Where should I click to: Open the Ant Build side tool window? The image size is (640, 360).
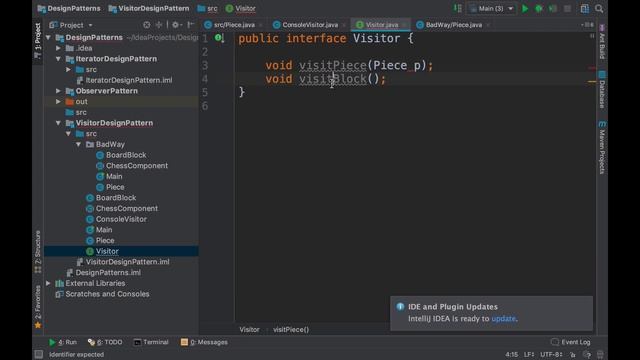pos(602,41)
